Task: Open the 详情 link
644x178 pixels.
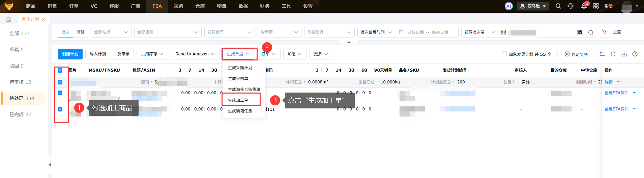Action: (x=609, y=82)
